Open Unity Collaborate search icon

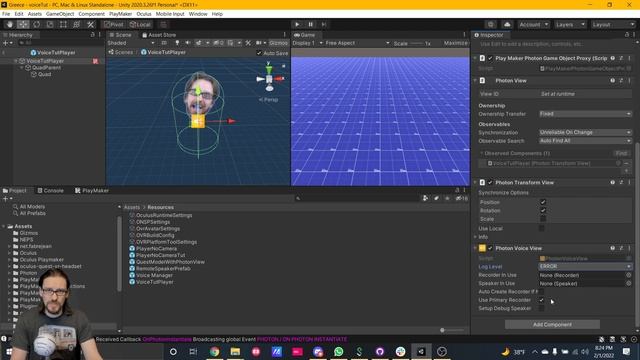coord(491,24)
